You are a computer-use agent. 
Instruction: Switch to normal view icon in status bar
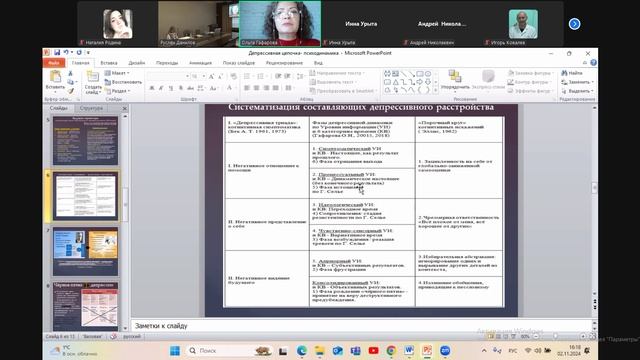pyautogui.click(x=491, y=336)
